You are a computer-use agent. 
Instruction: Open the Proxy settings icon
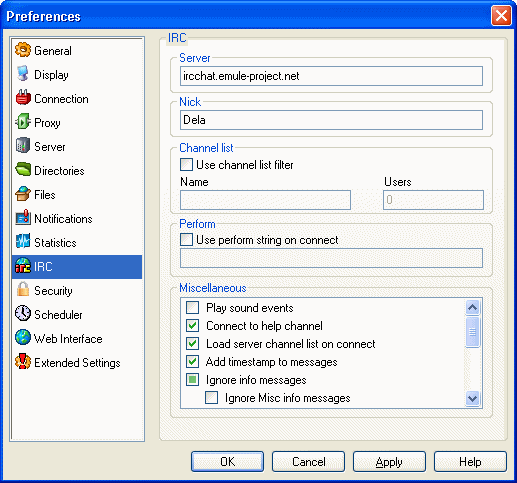point(23,122)
